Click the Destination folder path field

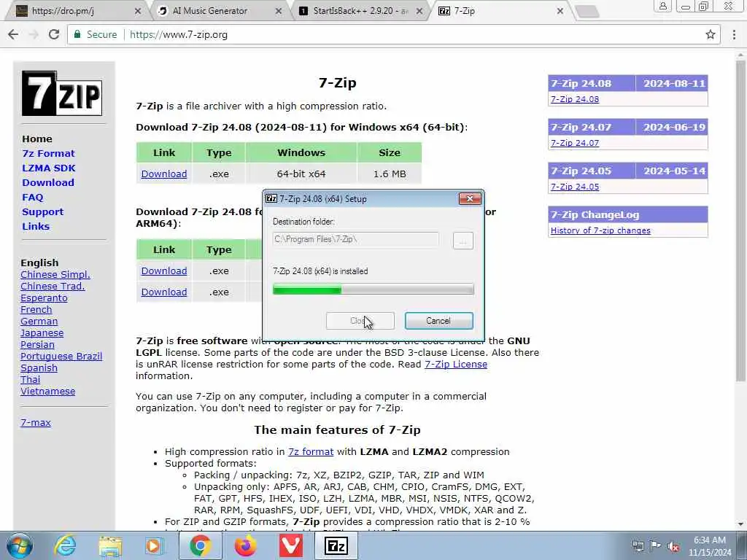356,239
